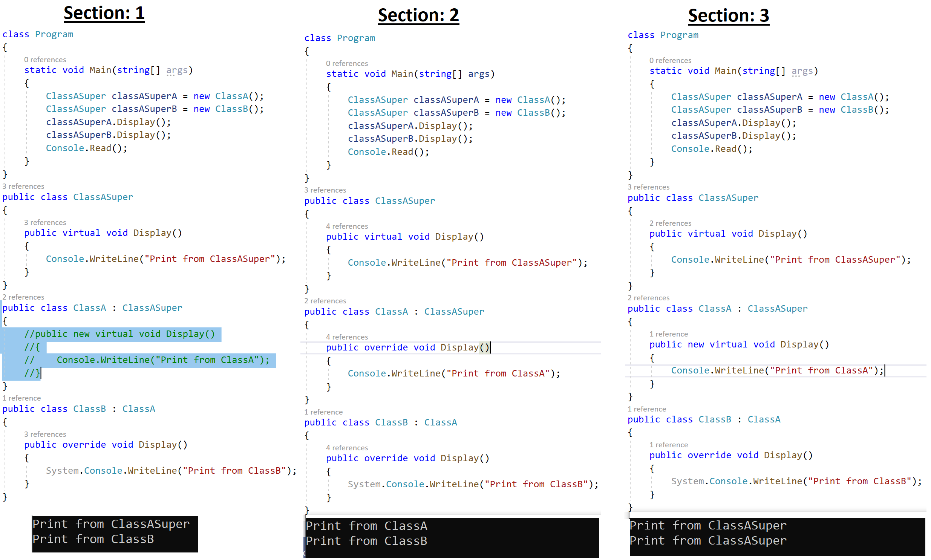Click "3 references" above override Display in Section 1
This screenshot has height=560, width=931.
tap(45, 435)
